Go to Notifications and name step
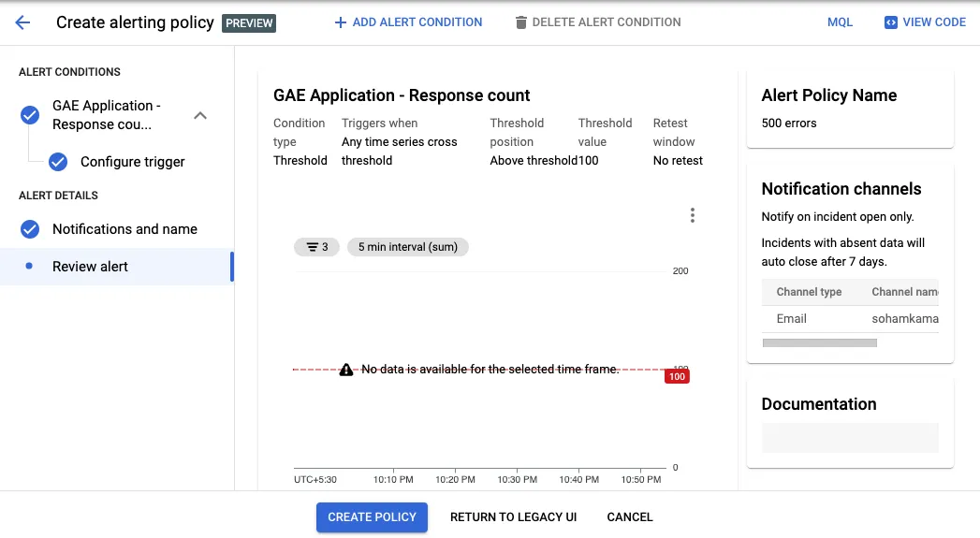 pos(124,229)
